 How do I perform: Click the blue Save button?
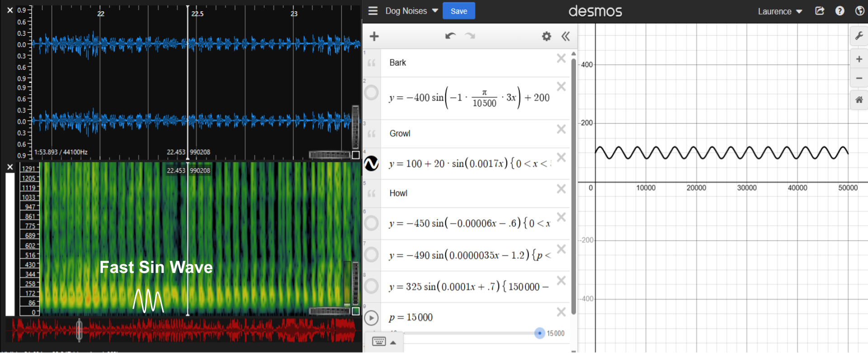(459, 11)
